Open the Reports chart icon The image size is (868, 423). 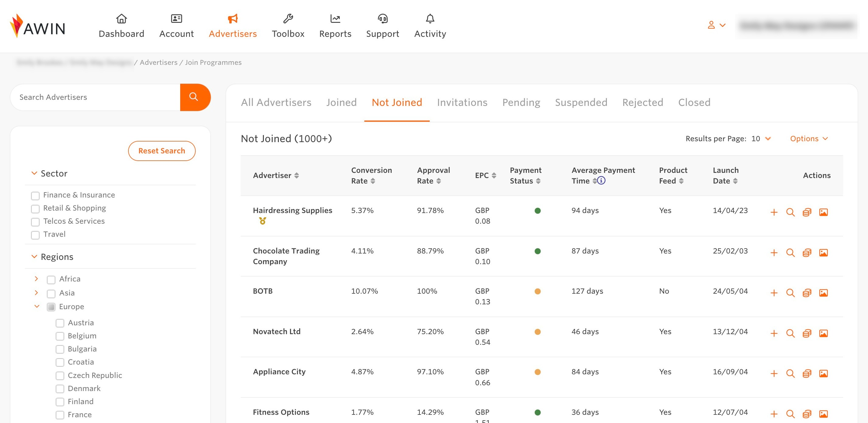pos(335,19)
